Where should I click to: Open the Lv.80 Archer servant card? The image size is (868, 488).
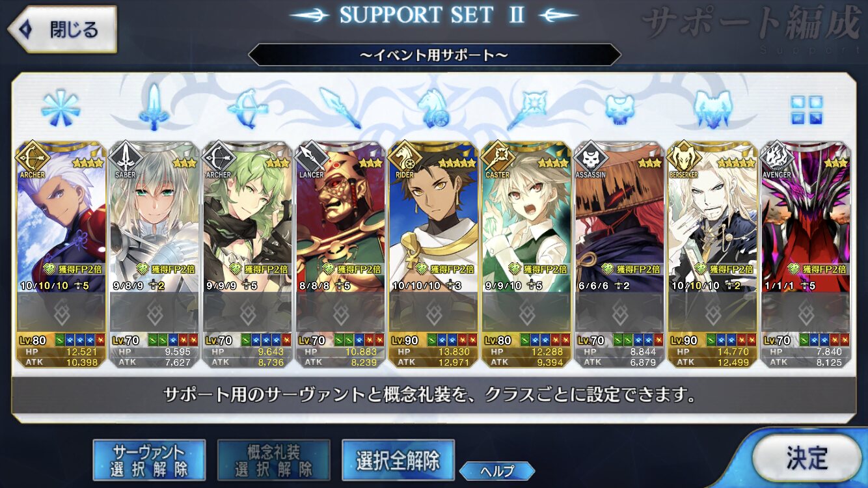[61, 254]
